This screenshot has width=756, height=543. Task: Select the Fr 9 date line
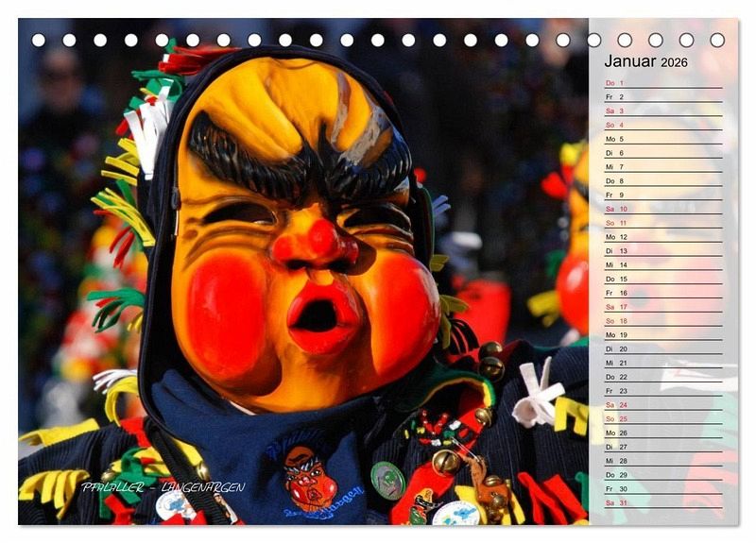pyautogui.click(x=662, y=195)
